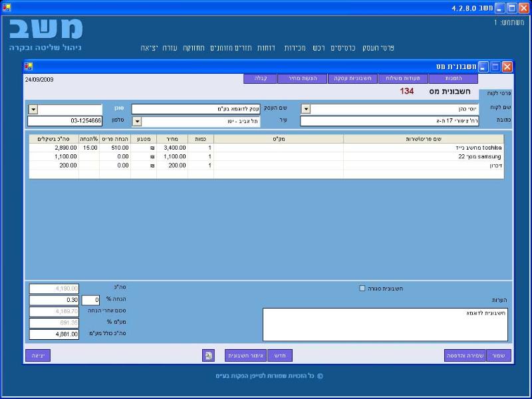The image size is (532, 399).
Task: Click the מע"מ field showing 691.35
Action: pyautogui.click(x=54, y=323)
